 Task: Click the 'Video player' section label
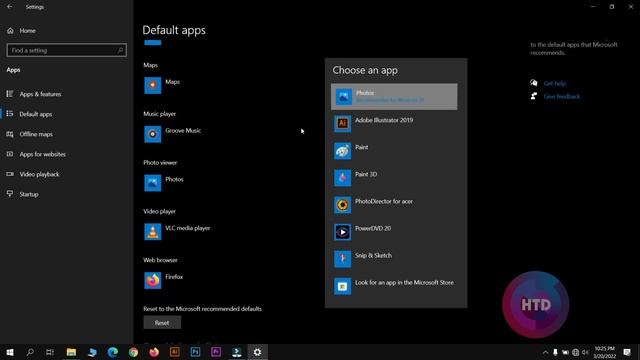coord(159,211)
